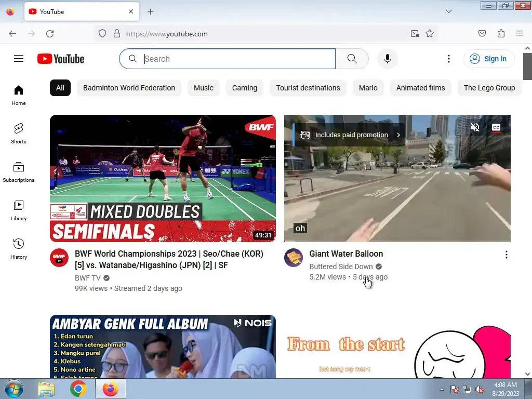Save page to Pocket

pyautogui.click(x=482, y=34)
